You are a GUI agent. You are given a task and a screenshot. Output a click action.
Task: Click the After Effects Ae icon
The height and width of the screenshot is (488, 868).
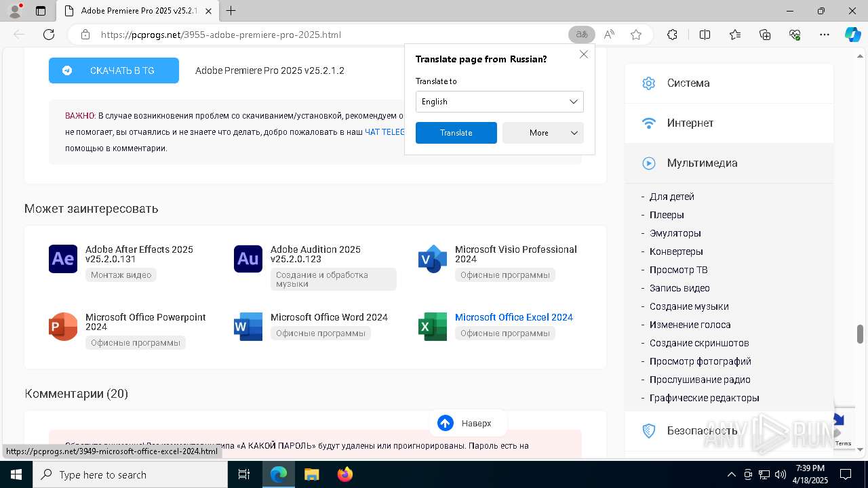[63, 259]
